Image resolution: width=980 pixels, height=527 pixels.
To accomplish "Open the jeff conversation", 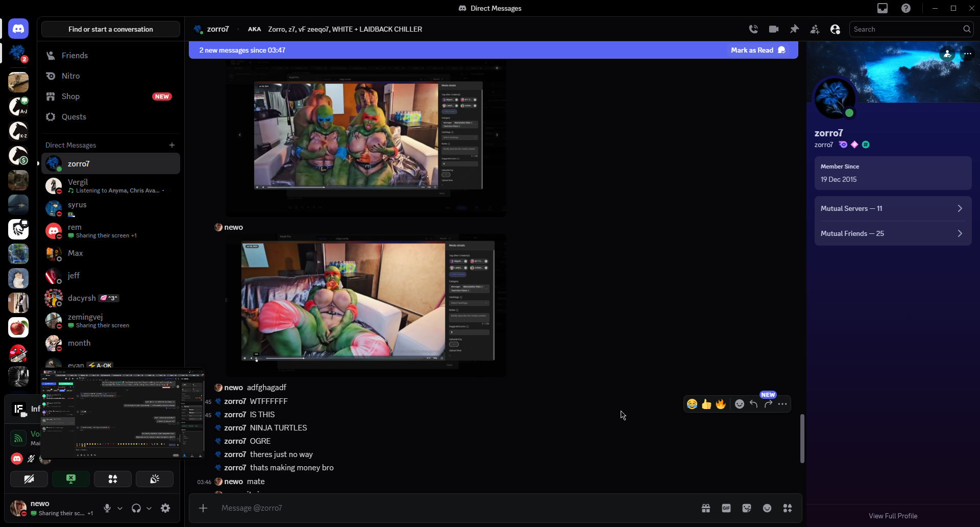I will pyautogui.click(x=111, y=276).
